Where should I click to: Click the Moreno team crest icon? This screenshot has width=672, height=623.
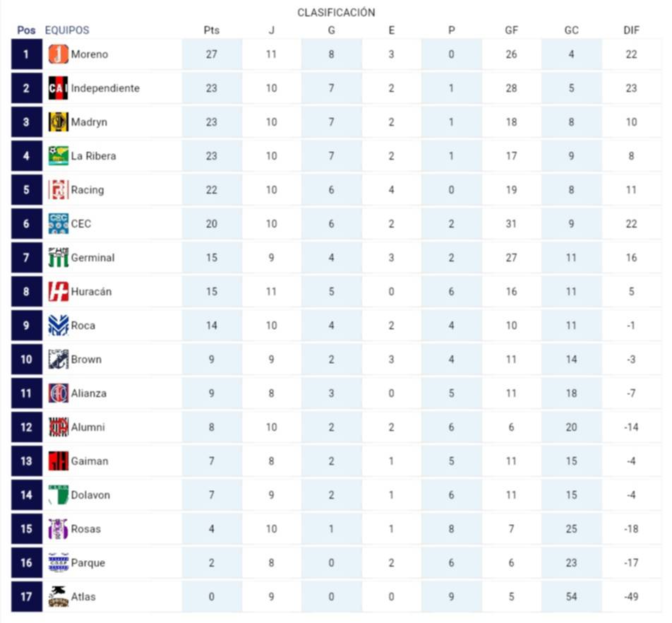(x=58, y=54)
